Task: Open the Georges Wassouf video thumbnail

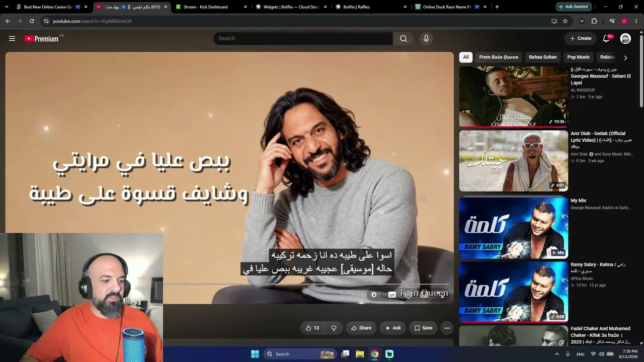Action: (513, 97)
